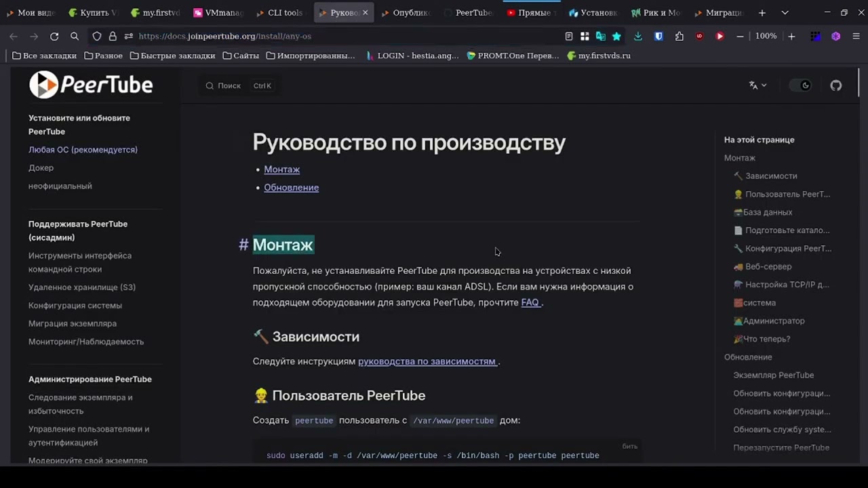Open the list all tabs dropdown
The height and width of the screenshot is (488, 868).
tap(785, 13)
